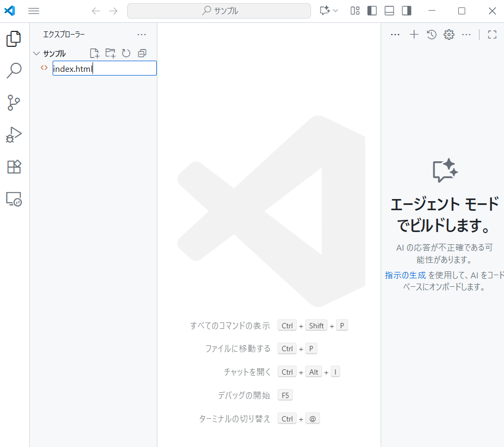Open Run and Debug view
504x447 pixels.
click(x=14, y=135)
